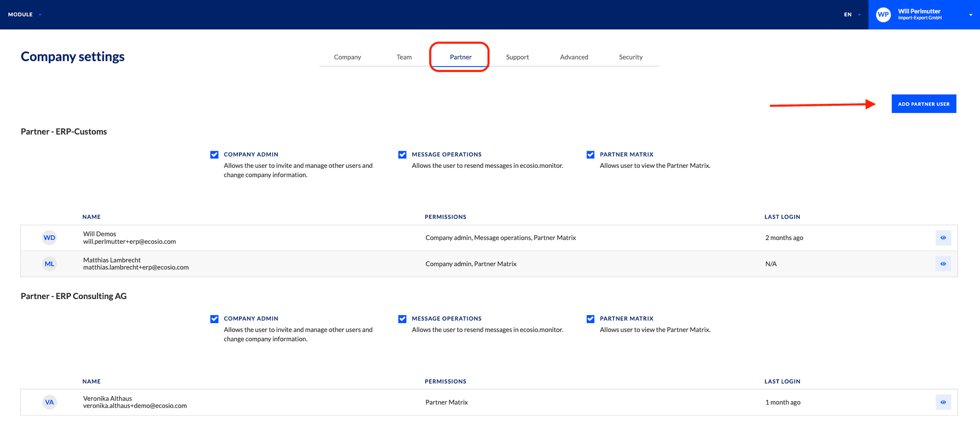Switch to the Team tab

click(x=404, y=57)
